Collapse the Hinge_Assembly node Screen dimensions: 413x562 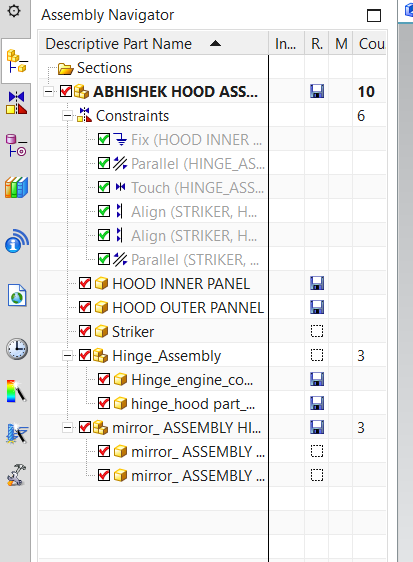click(x=67, y=356)
